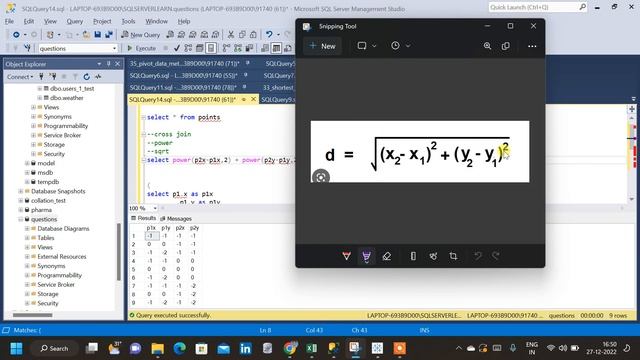Open the ruler tool in Snipping Tool
640x360 pixels.
click(413, 256)
